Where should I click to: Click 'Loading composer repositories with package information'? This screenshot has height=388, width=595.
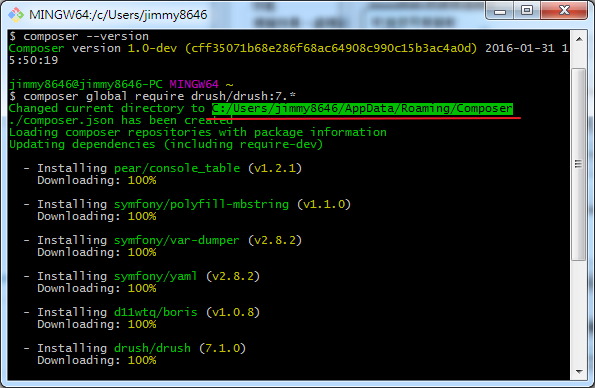click(198, 132)
